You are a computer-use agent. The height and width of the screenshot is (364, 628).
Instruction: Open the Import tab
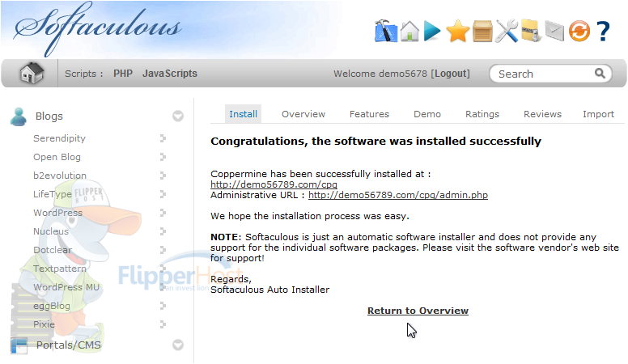(598, 114)
